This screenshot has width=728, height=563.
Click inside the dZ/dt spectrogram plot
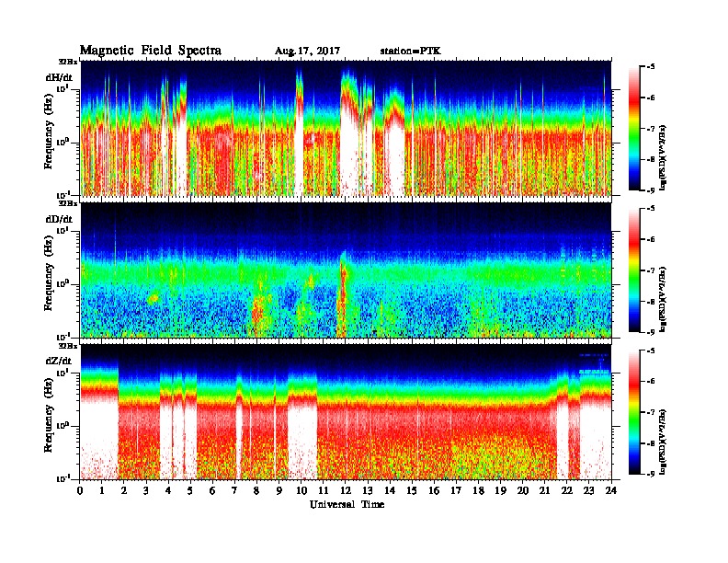pyautogui.click(x=346, y=412)
